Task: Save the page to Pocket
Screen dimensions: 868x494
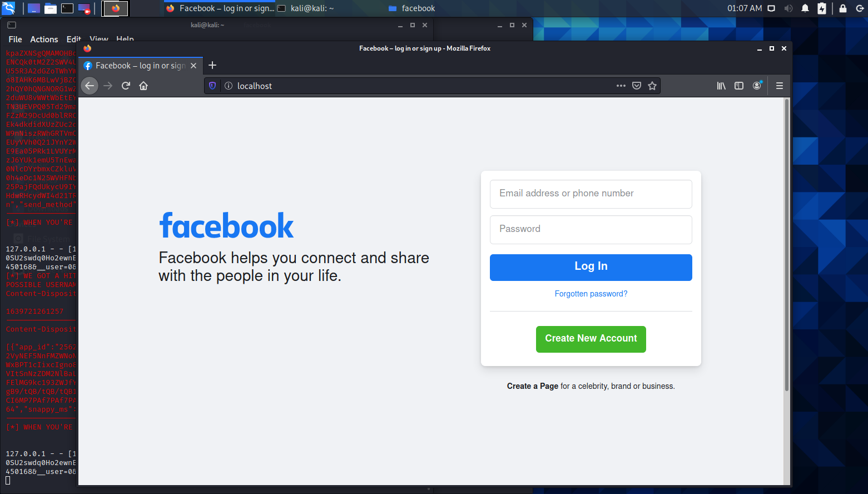Action: (x=637, y=86)
